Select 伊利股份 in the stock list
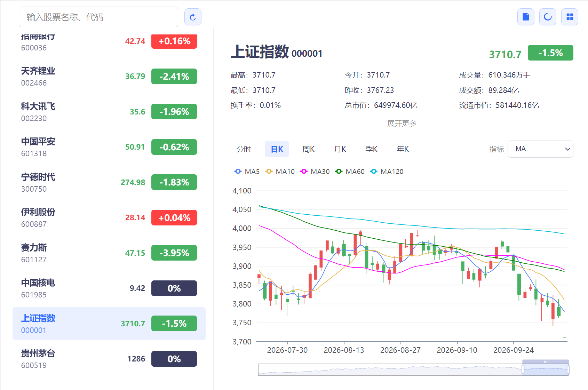 click(109, 218)
